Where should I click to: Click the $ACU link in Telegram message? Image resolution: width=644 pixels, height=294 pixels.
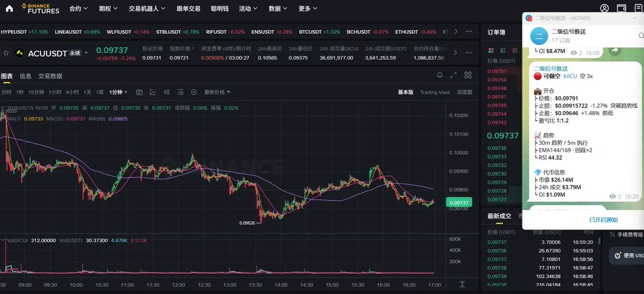click(x=570, y=76)
